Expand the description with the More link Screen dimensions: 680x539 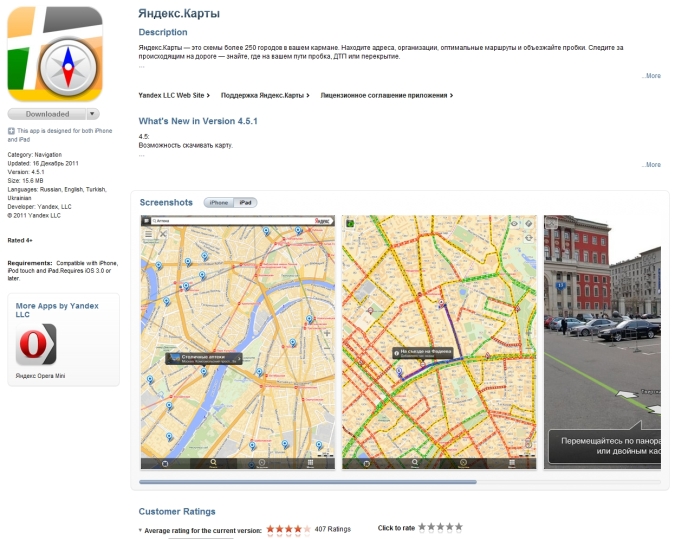651,75
